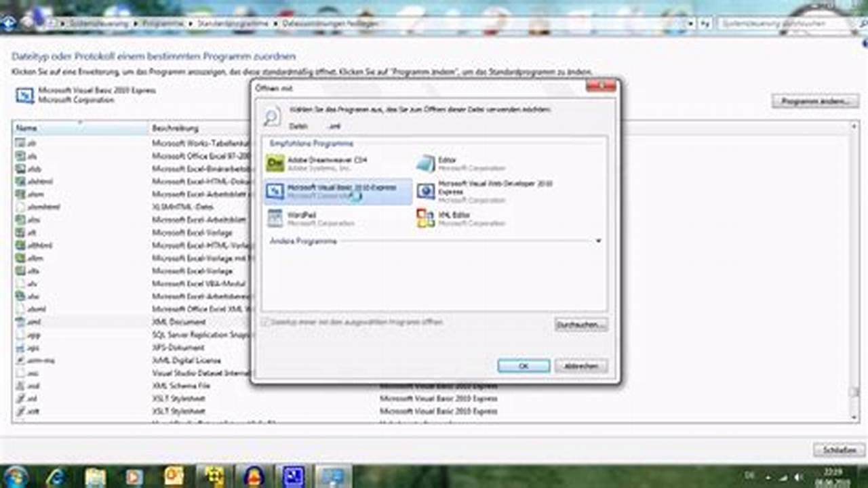This screenshot has height=488, width=868.
Task: Click the DE language indicator in tray
Action: click(750, 476)
